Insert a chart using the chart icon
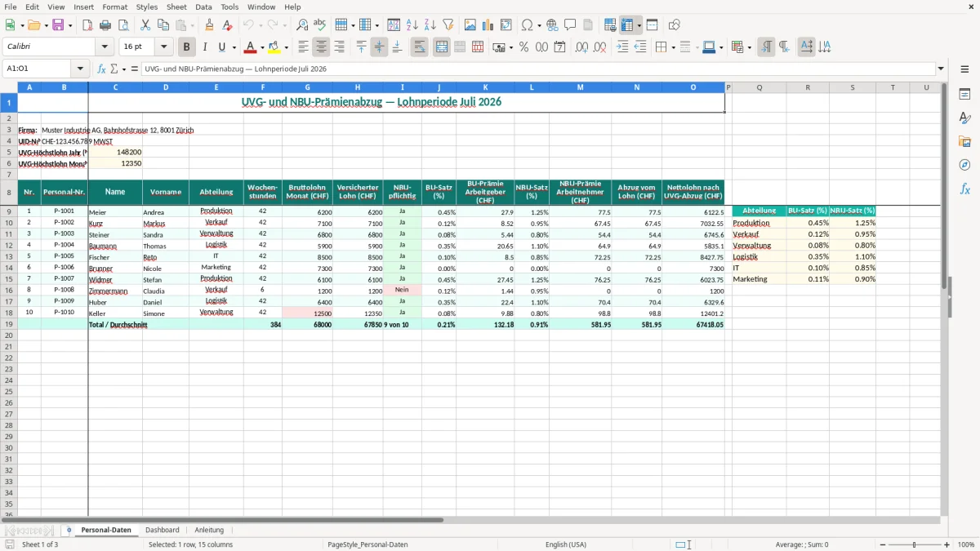The width and height of the screenshot is (980, 551). pos(488,25)
